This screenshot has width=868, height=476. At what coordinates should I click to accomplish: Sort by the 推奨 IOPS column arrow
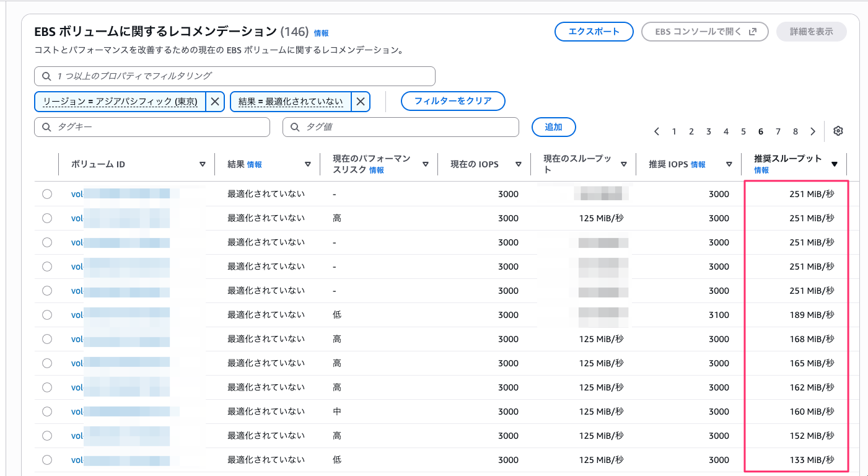[x=729, y=164]
